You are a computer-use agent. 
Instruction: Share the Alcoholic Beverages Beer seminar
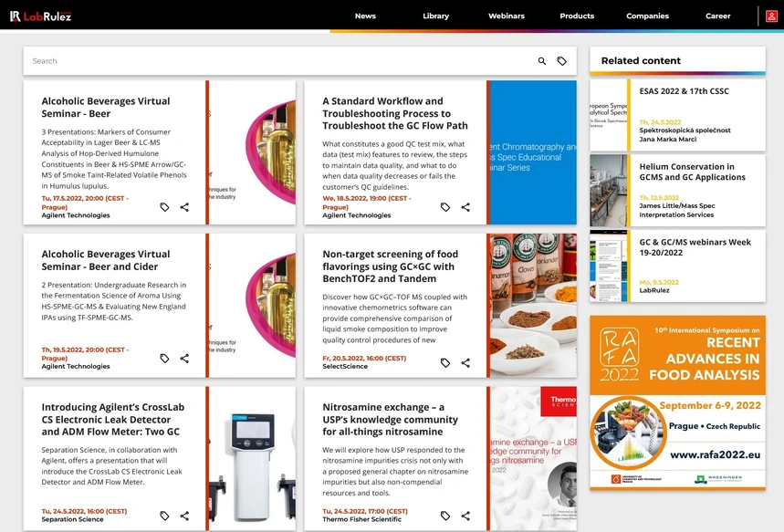(184, 207)
